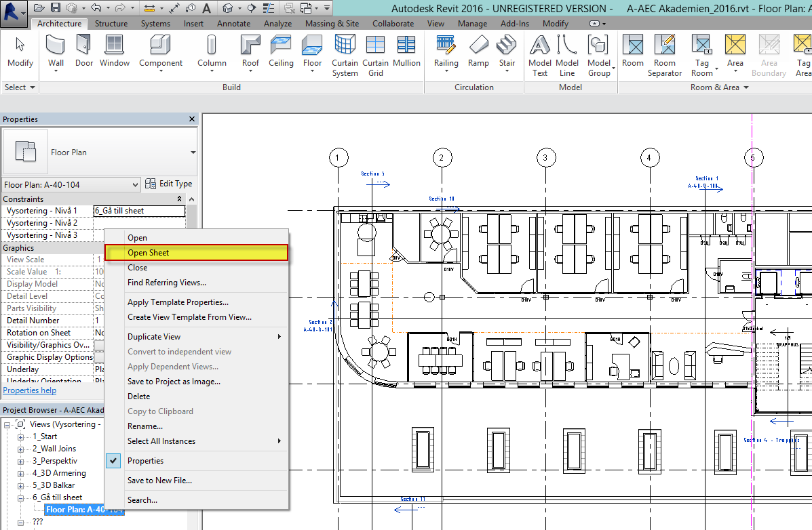Select the Roof tool
This screenshot has height=530, width=812.
(250, 51)
